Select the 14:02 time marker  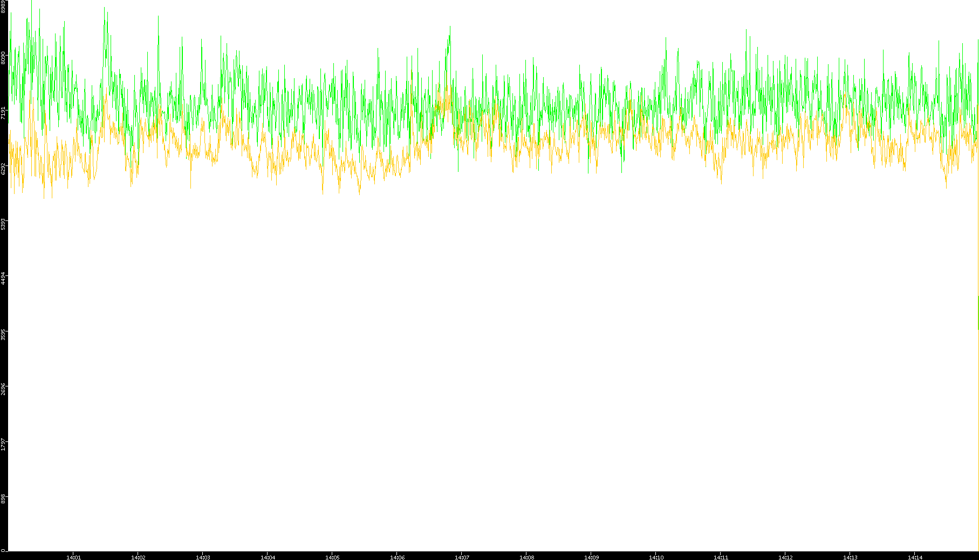tap(138, 557)
